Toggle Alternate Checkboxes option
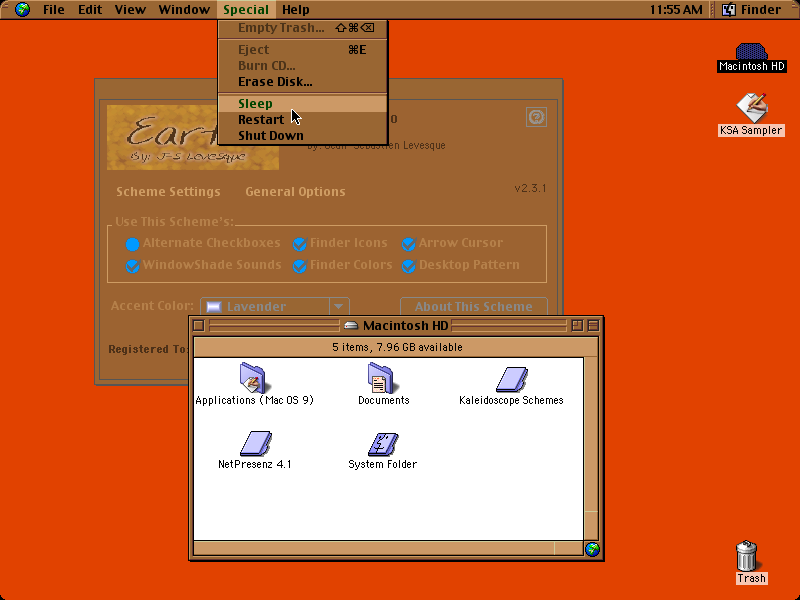 [x=132, y=244]
